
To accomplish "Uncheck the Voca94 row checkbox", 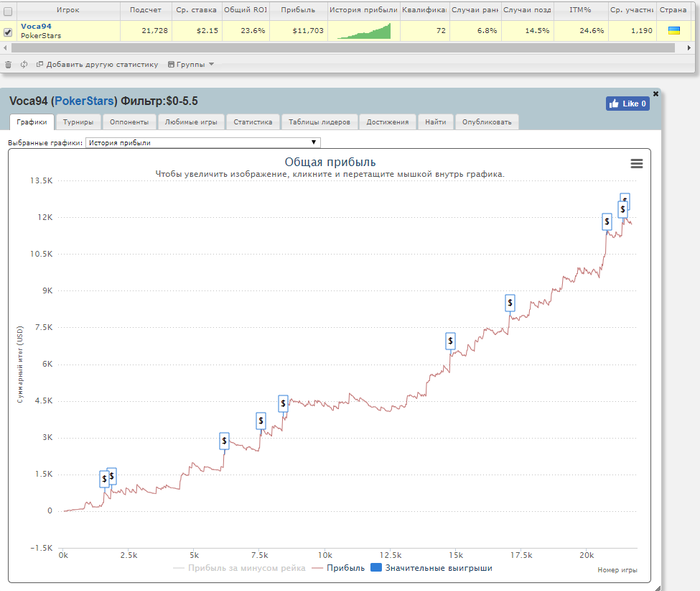I will pyautogui.click(x=8, y=32).
